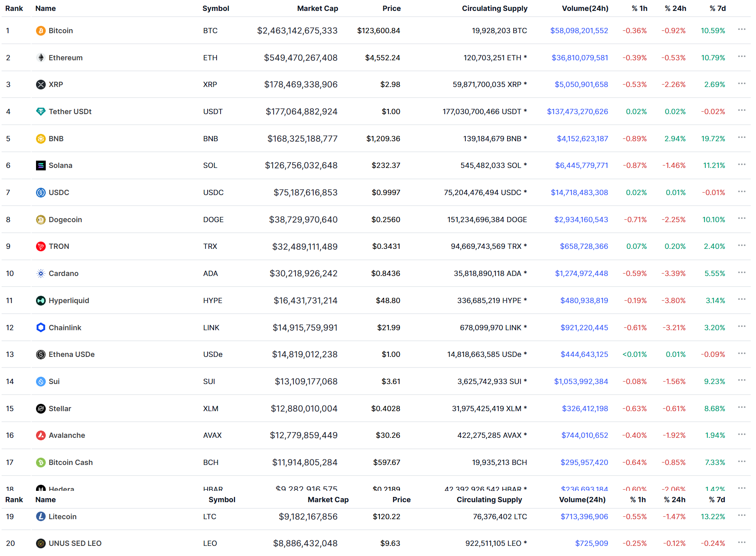Viewport: 756px width, 556px height.
Task: Click the BNB yellow logo icon
Action: coord(40,139)
